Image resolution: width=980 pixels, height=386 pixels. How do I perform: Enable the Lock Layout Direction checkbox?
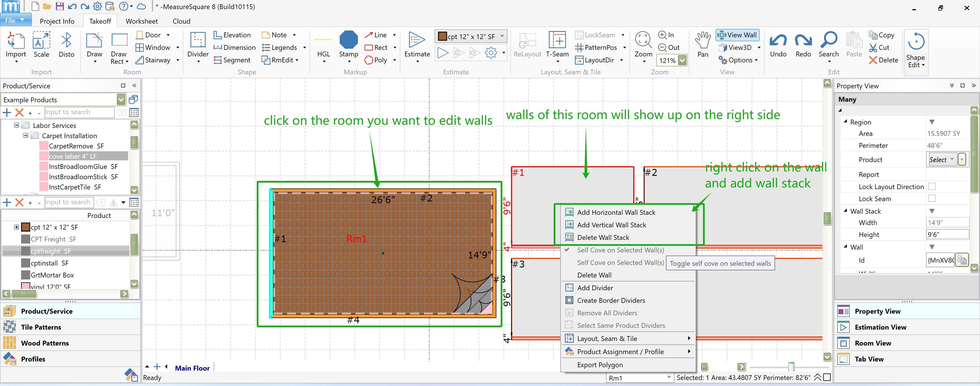point(932,186)
